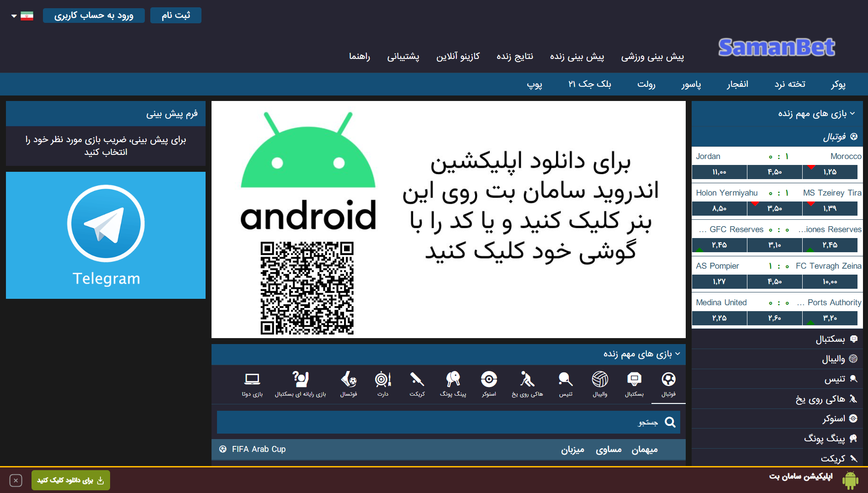The height and width of the screenshot is (493, 868).
Task: Select the e-basketball computer game icon
Action: coord(300,379)
